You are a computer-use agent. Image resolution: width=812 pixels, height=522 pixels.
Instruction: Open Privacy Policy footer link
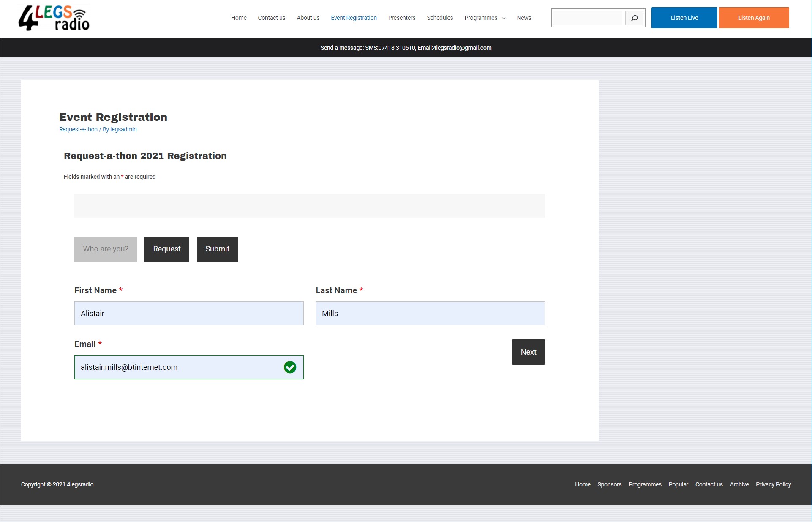point(773,484)
